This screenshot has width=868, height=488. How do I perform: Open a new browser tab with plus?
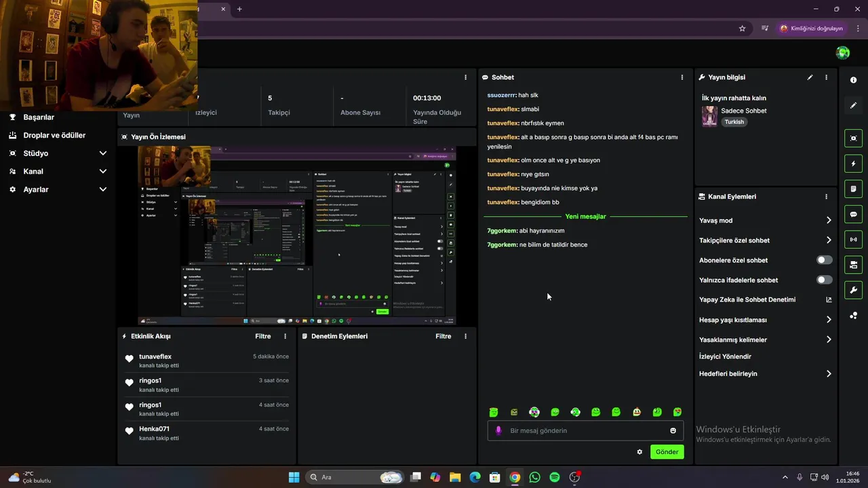click(x=239, y=9)
